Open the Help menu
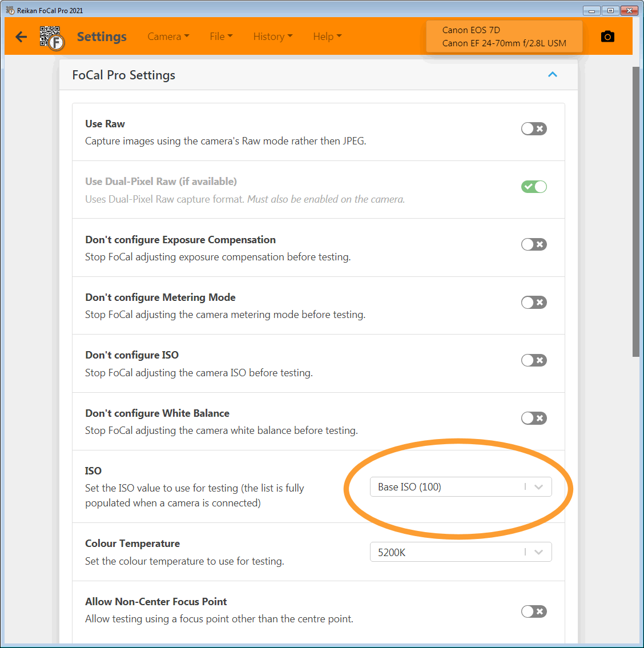The image size is (644, 648). point(327,37)
